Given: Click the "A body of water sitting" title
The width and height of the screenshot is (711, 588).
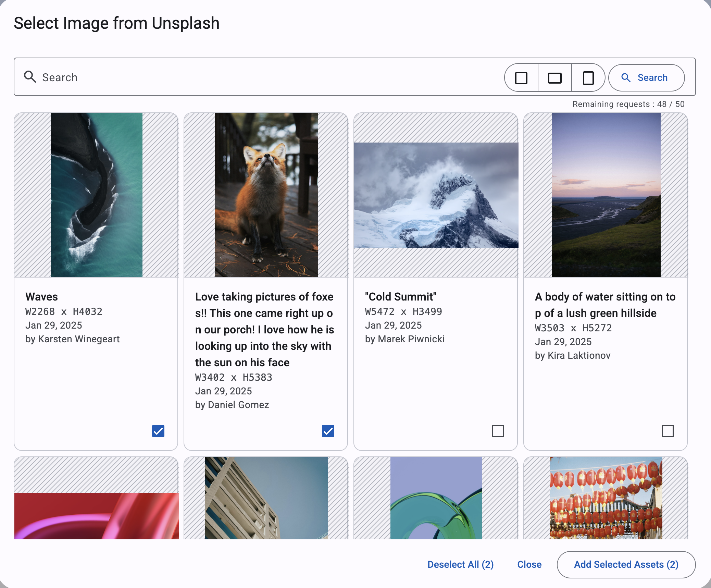Looking at the screenshot, I should click(605, 305).
